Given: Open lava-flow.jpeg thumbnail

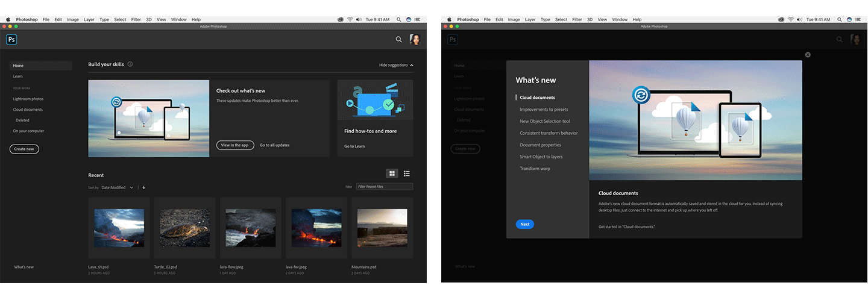Looking at the screenshot, I should coord(251,228).
